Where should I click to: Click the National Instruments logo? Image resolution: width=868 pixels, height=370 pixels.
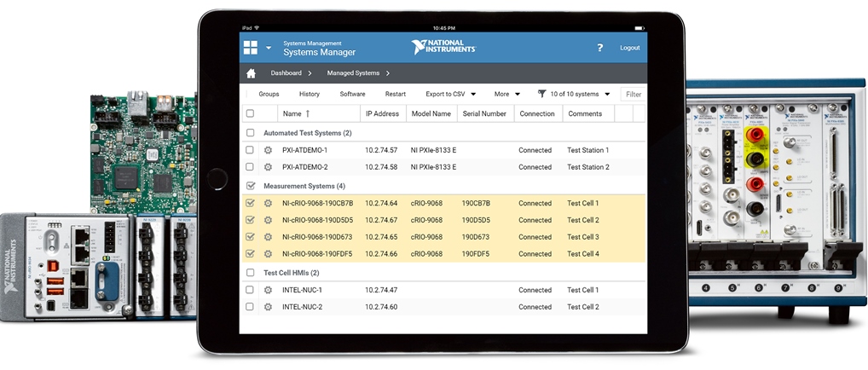coord(437,47)
